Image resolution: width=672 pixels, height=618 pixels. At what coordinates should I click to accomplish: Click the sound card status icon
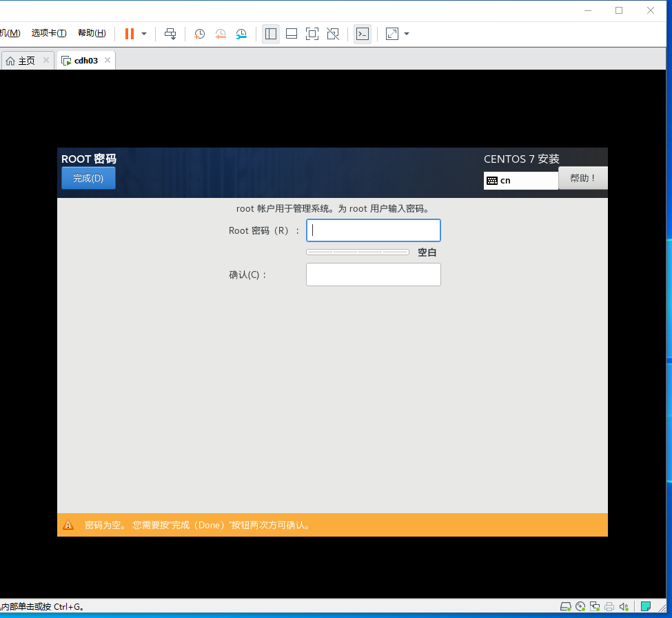(624, 606)
